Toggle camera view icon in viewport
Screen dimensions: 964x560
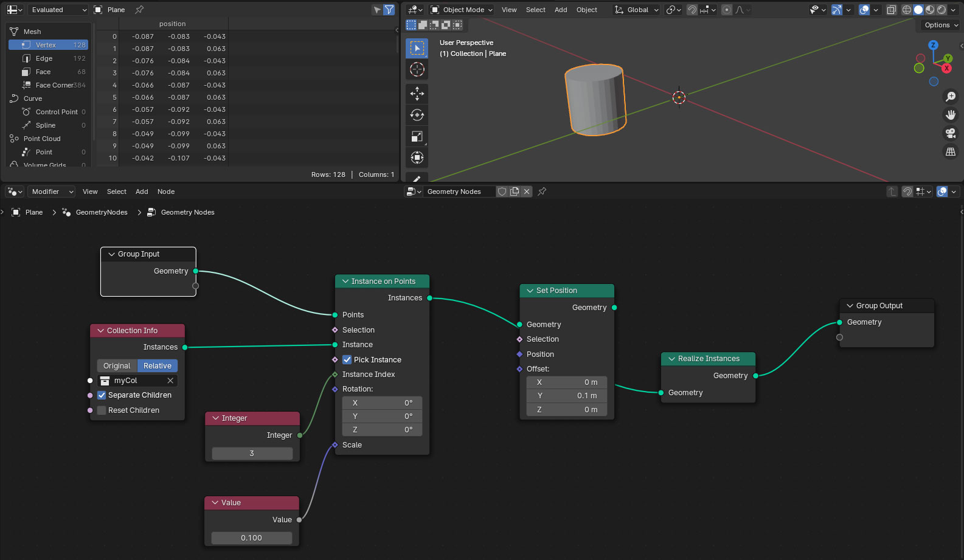tap(950, 133)
